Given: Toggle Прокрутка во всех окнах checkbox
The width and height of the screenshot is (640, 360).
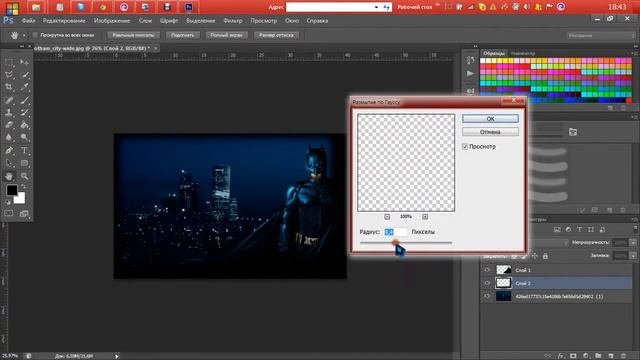Looking at the screenshot, I should (35, 35).
